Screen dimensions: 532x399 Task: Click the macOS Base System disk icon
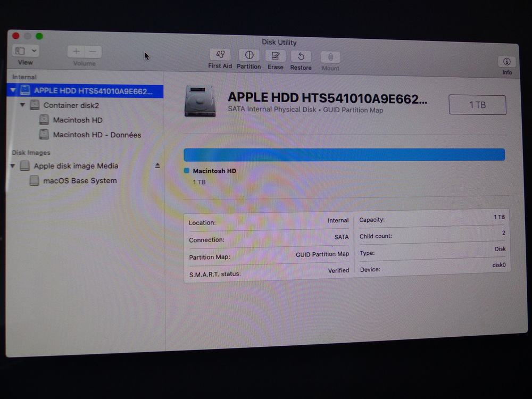click(34, 180)
